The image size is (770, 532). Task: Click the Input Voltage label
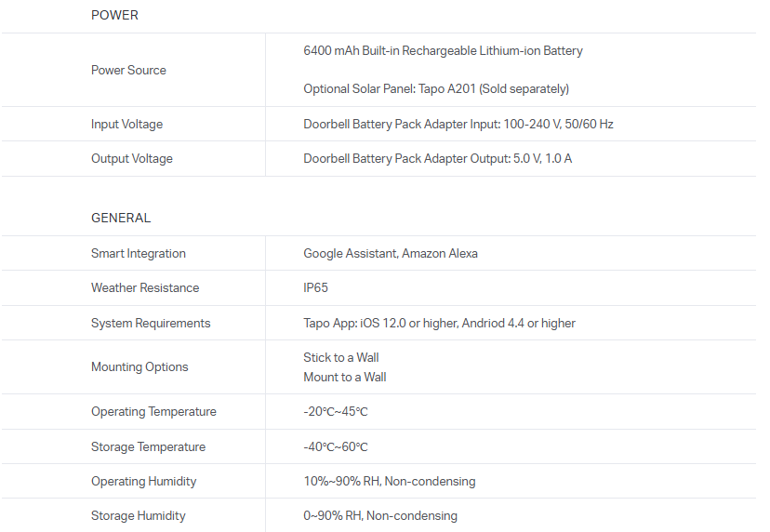point(126,124)
